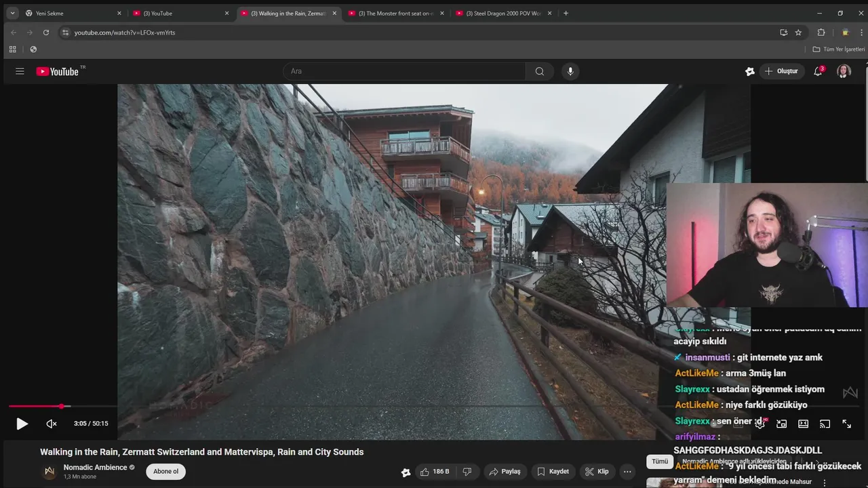
Task: View site information icon in address bar
Action: [65, 32]
